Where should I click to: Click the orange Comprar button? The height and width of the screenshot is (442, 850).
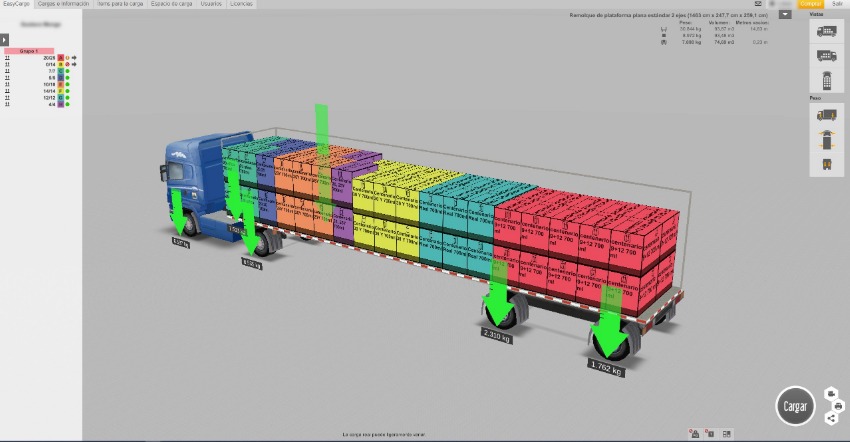[810, 4]
